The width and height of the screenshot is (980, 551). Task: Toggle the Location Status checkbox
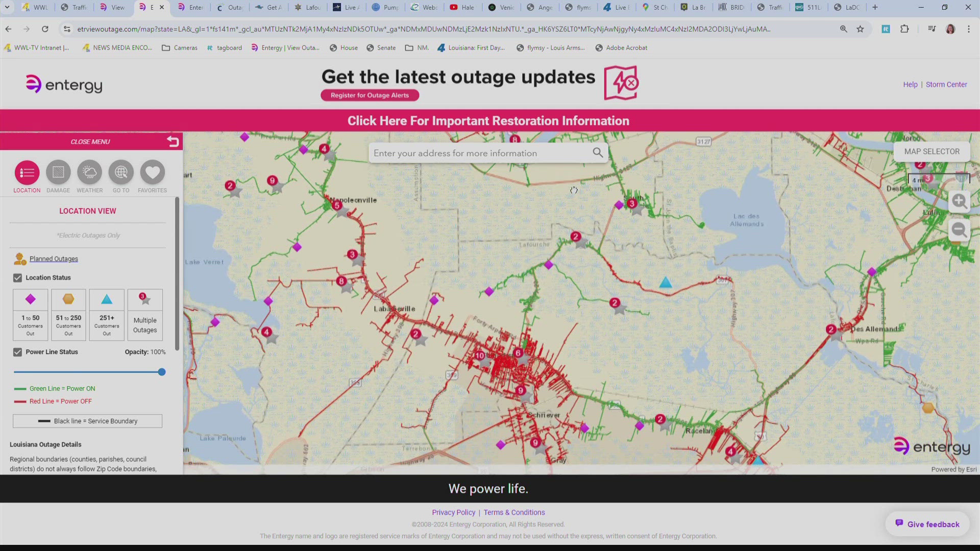[x=18, y=278]
